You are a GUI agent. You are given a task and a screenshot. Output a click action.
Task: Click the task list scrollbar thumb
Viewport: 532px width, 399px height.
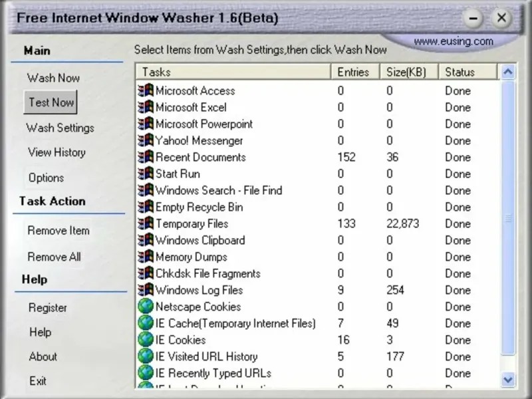click(508, 218)
